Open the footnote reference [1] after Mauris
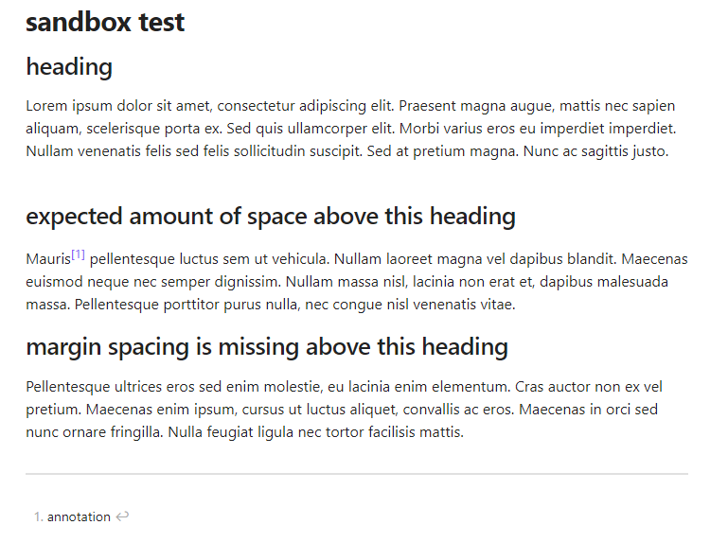Image resolution: width=728 pixels, height=560 pixels. (x=78, y=254)
